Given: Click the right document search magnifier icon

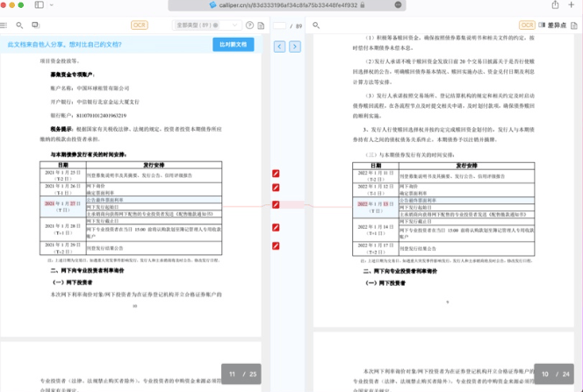Looking at the screenshot, I should [x=317, y=25].
